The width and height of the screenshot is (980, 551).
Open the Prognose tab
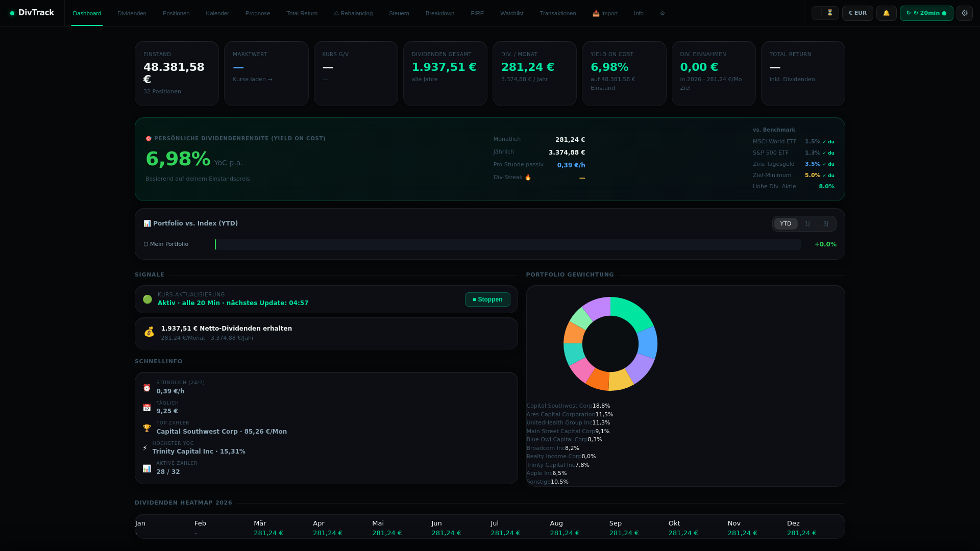(258, 13)
